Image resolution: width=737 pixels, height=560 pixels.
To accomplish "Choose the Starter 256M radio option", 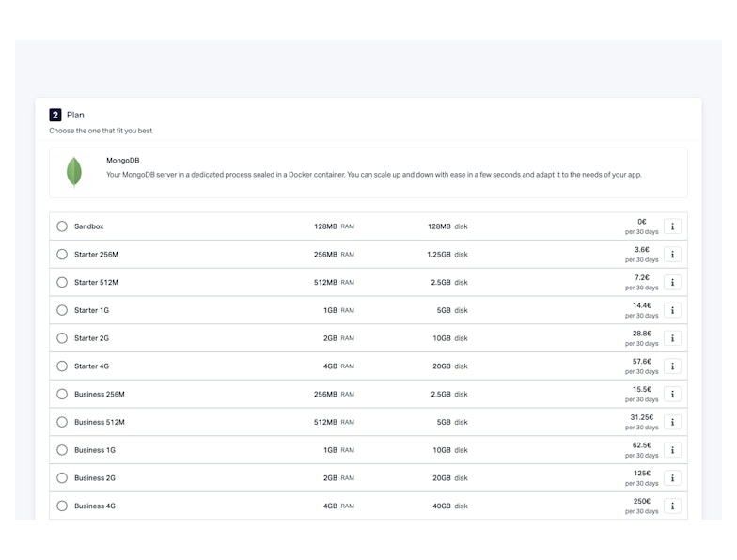I will (62, 255).
